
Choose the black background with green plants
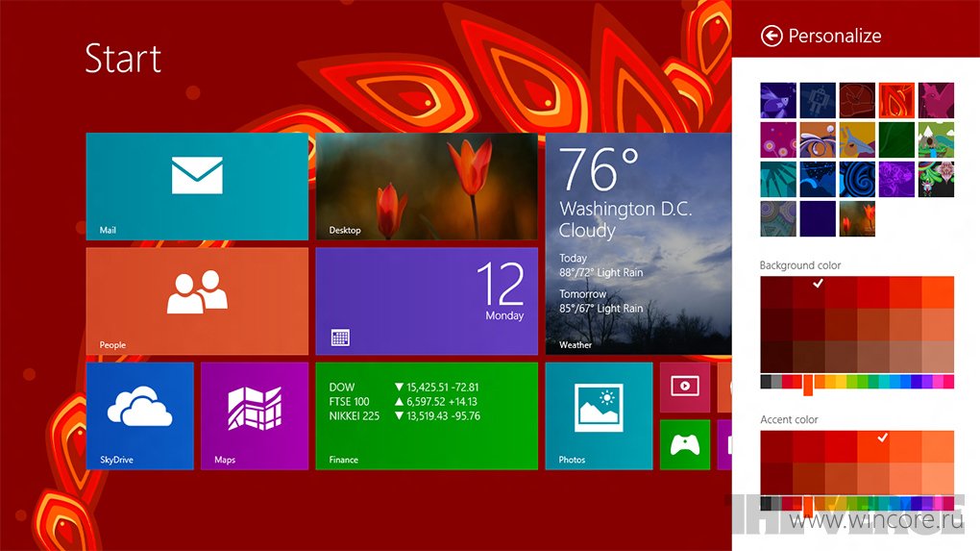click(x=936, y=179)
